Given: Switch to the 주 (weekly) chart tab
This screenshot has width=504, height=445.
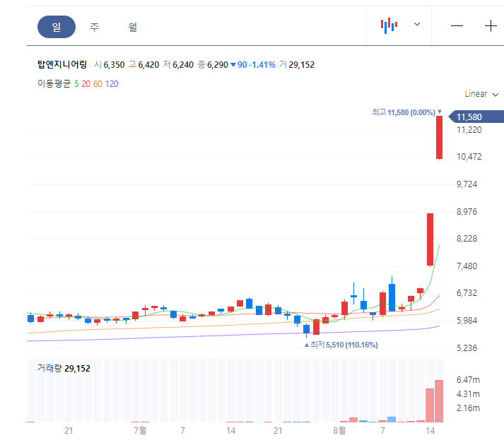Looking at the screenshot, I should [x=94, y=27].
